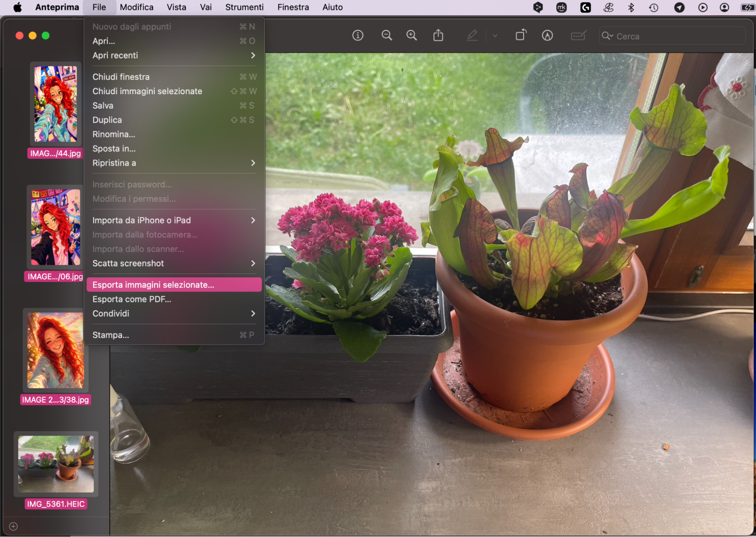Open the hexagon play menu bar icon
Image resolution: width=756 pixels, height=537 pixels.
[x=538, y=7]
